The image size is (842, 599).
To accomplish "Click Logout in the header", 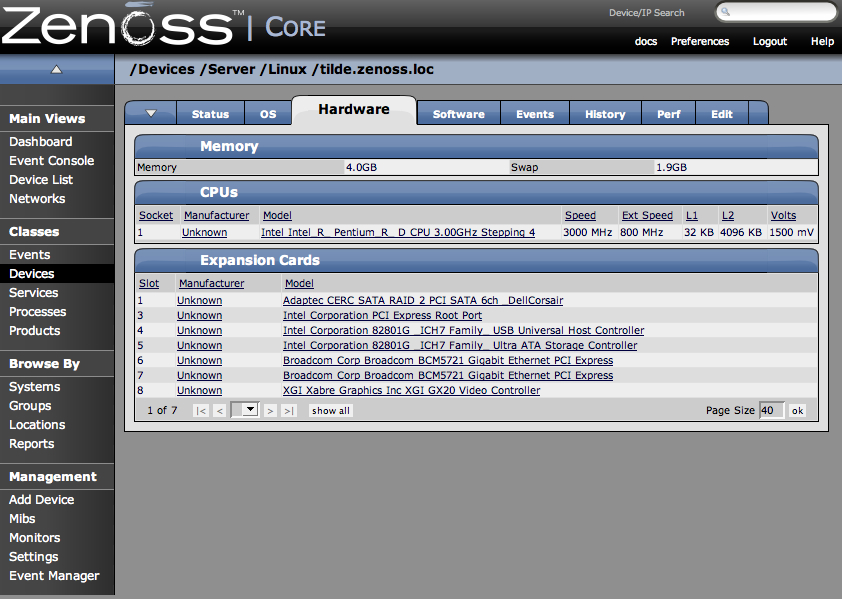I will coord(770,41).
